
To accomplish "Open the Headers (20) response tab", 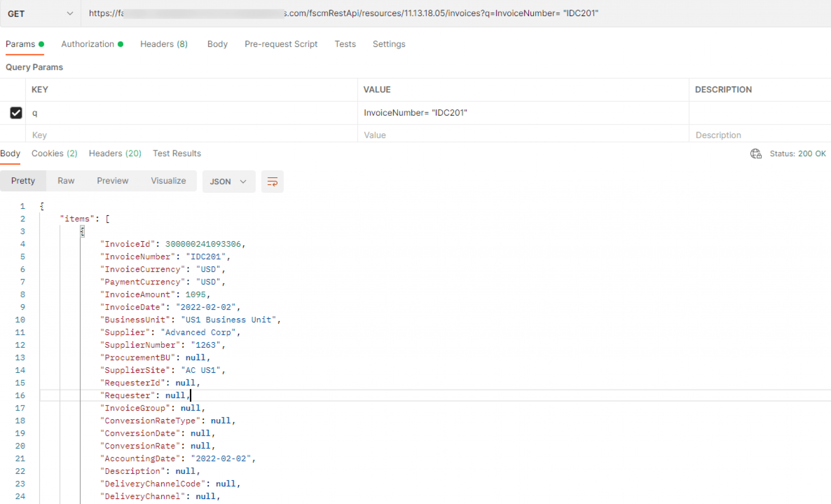I will click(x=114, y=153).
